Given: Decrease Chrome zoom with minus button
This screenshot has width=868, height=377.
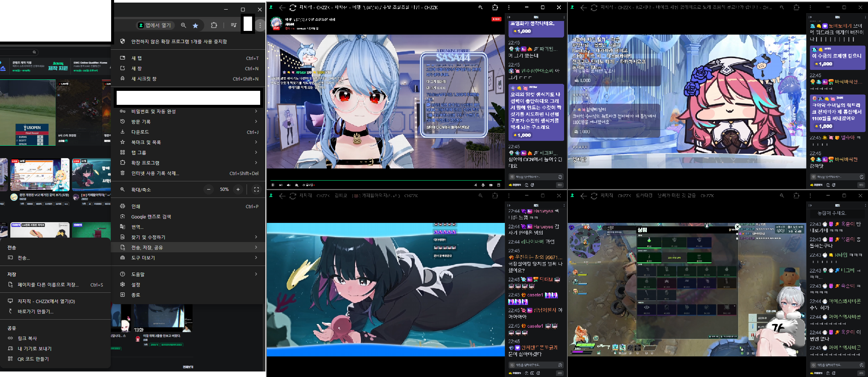Looking at the screenshot, I should click(x=209, y=189).
